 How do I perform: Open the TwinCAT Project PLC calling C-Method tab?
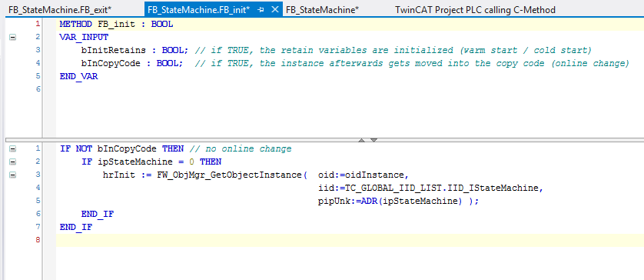point(475,10)
